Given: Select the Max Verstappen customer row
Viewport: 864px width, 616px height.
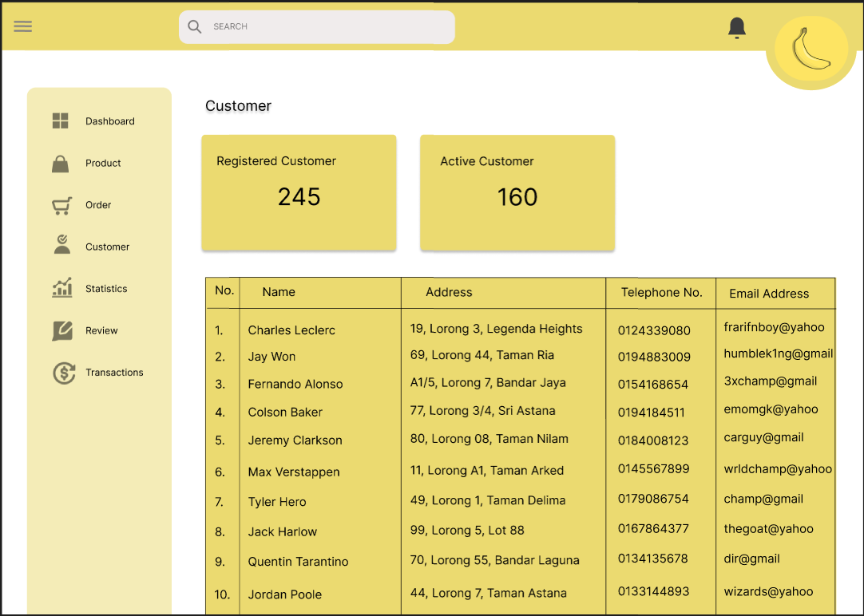Looking at the screenshot, I should [x=294, y=472].
